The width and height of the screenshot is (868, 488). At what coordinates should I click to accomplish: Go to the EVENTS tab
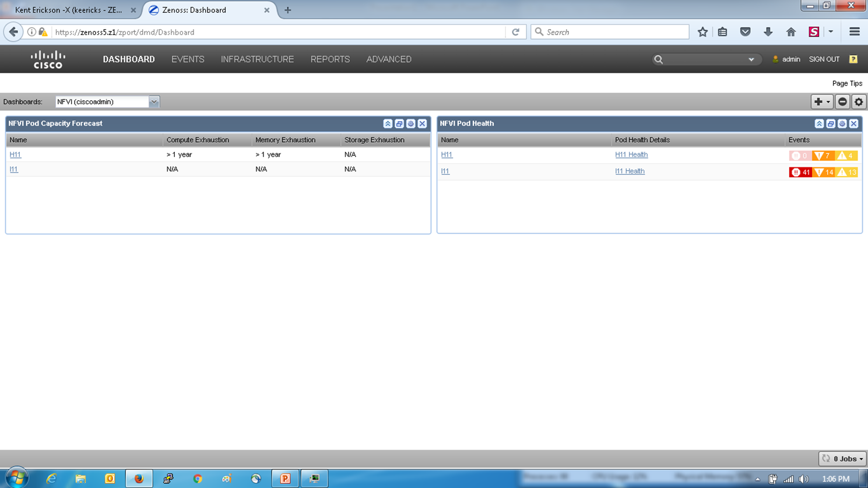(x=188, y=59)
